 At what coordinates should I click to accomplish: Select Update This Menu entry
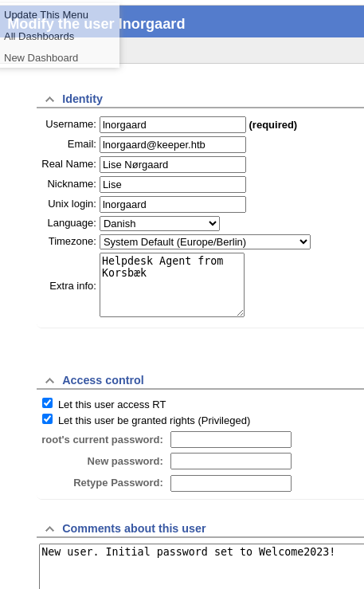point(46,15)
